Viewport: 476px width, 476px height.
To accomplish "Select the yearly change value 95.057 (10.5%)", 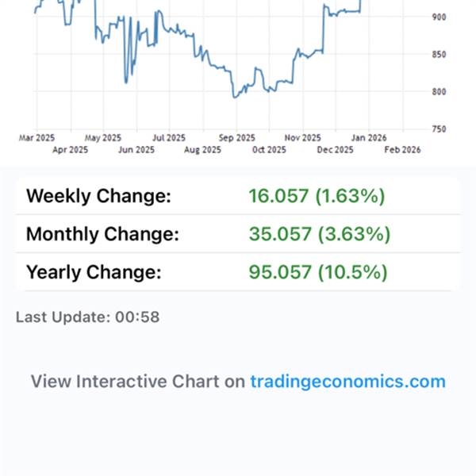I will [317, 273].
